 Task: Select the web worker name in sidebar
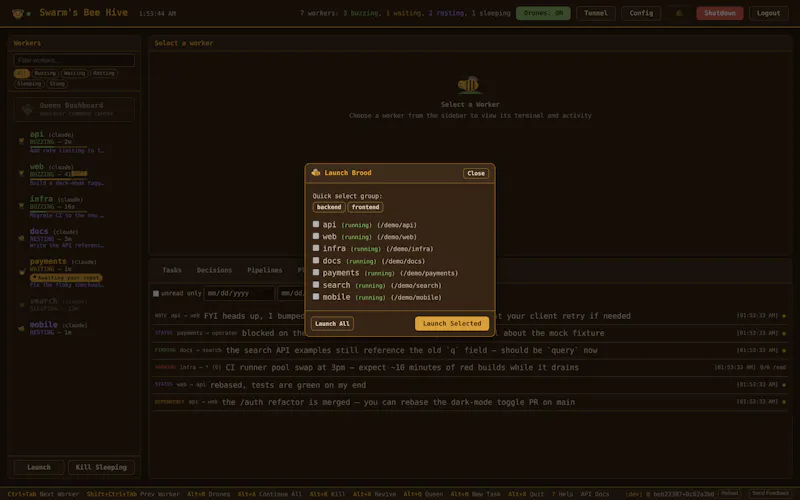tap(37, 166)
